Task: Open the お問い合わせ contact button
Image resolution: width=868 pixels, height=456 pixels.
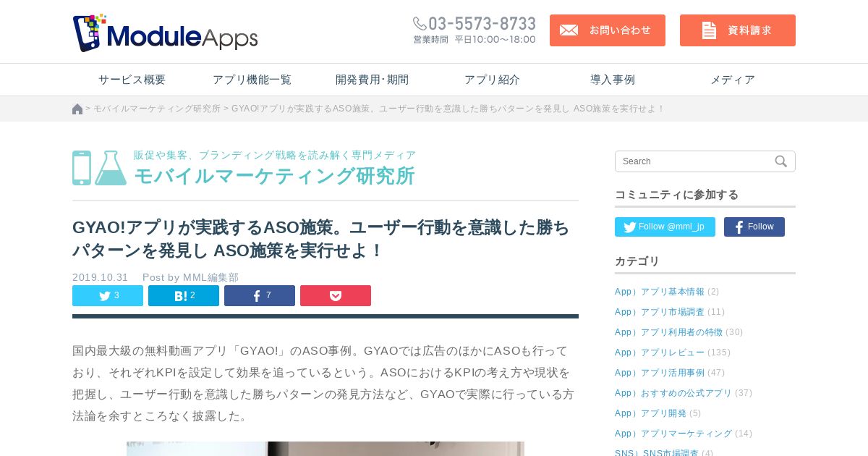Action: click(608, 30)
